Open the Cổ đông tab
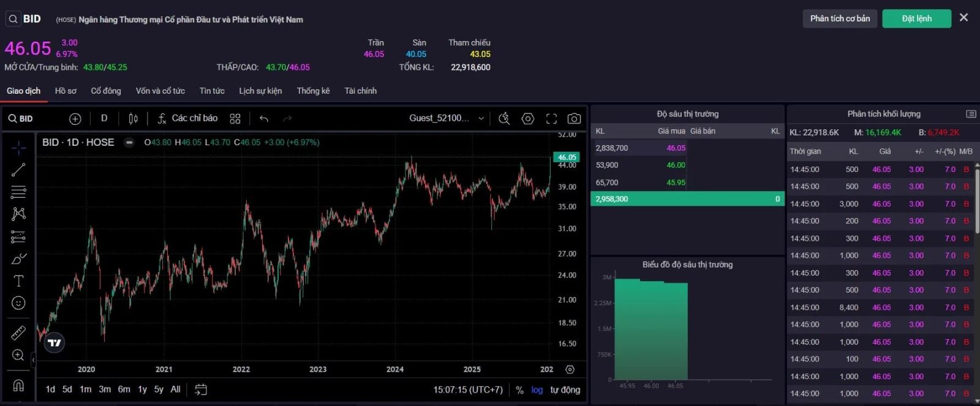The width and height of the screenshot is (980, 406). tap(106, 91)
